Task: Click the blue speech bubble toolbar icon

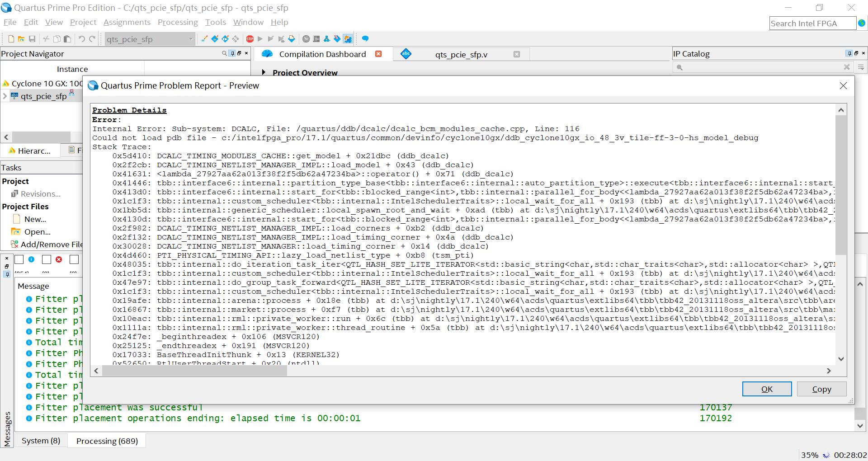Action: [x=365, y=39]
